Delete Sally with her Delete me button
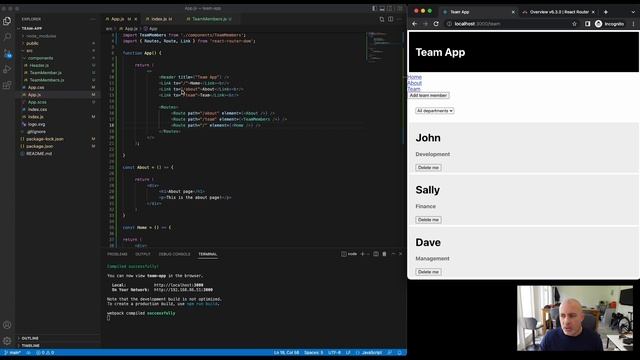Viewport: 640px width, 360px height. pyautogui.click(x=428, y=220)
